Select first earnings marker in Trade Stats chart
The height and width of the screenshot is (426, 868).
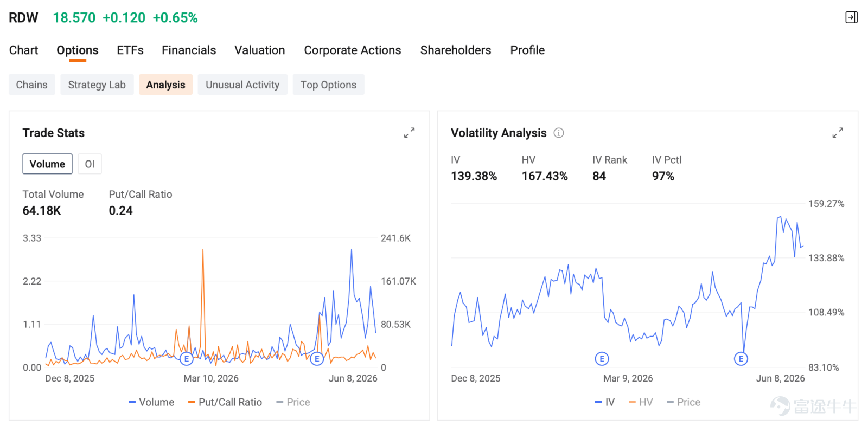click(x=187, y=358)
